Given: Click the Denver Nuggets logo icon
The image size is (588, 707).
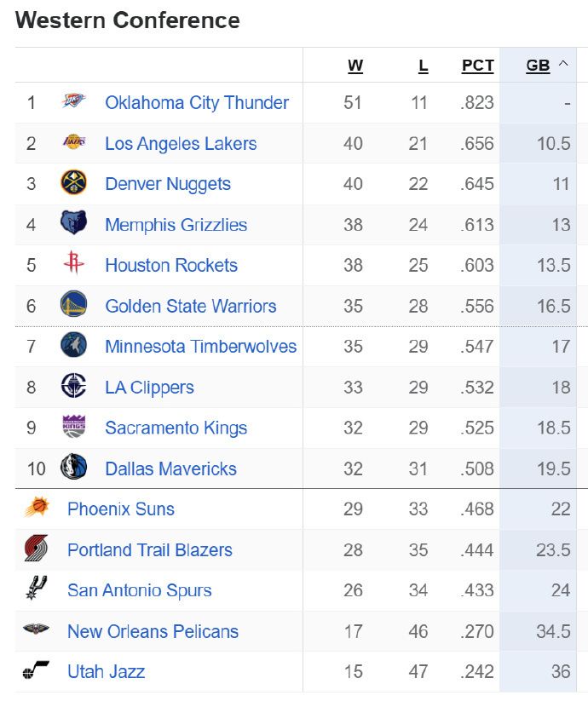Looking at the screenshot, I should click(x=74, y=183).
